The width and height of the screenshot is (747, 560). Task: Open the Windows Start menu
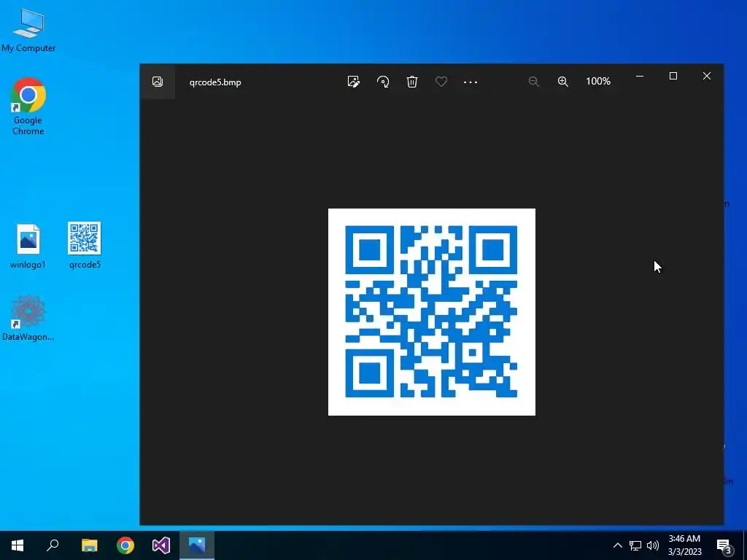coord(18,545)
